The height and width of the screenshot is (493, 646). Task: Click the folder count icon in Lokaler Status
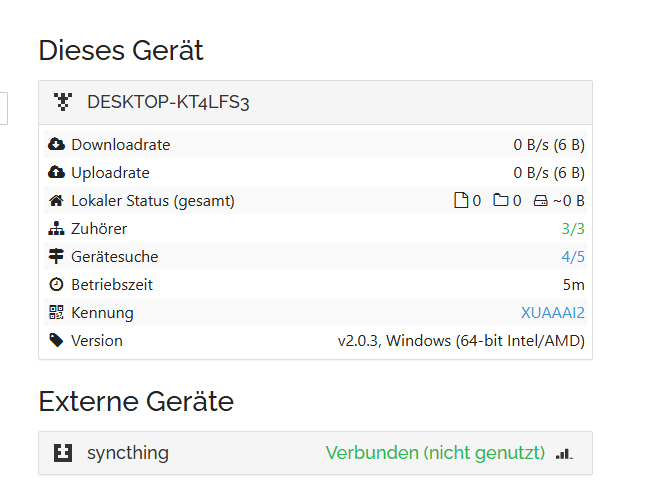pyautogui.click(x=500, y=201)
